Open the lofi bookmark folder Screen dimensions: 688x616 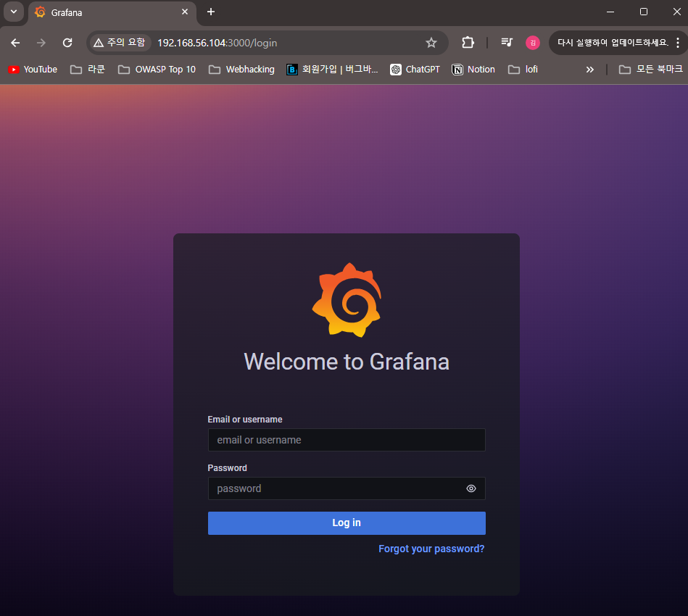[x=523, y=70]
